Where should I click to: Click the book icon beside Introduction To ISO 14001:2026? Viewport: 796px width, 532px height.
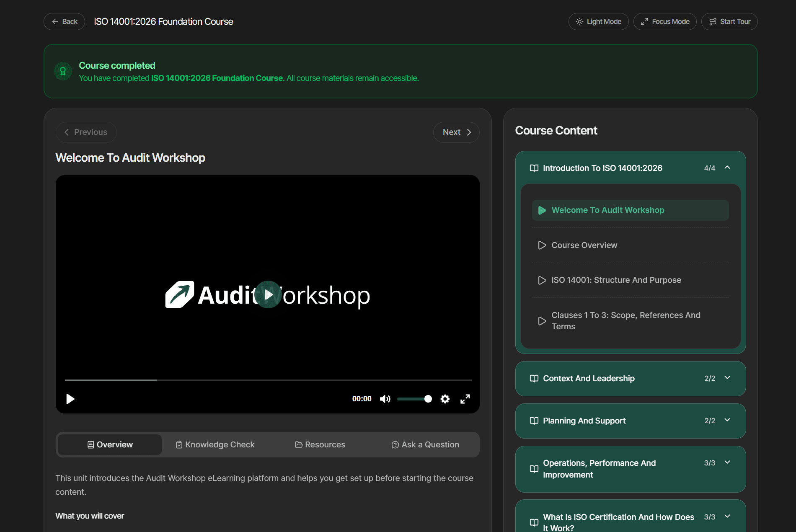(x=534, y=168)
